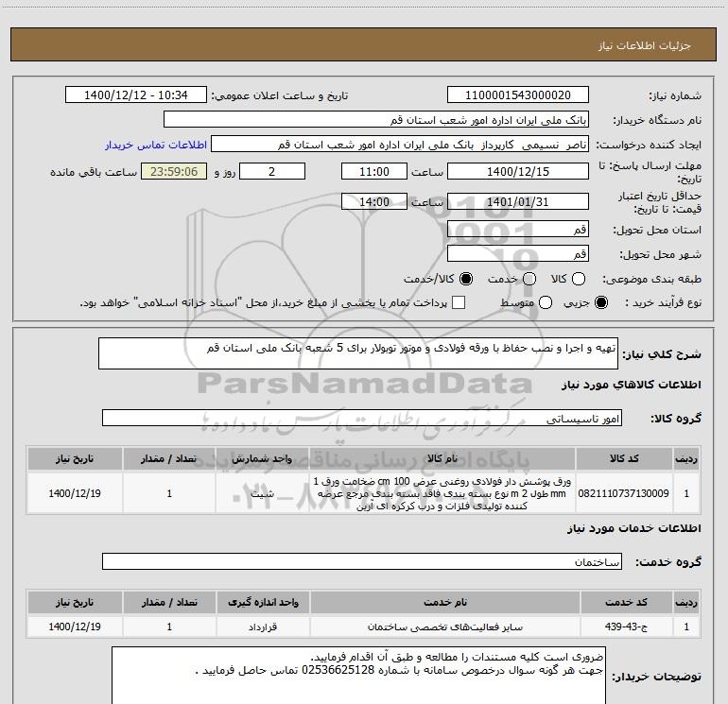Image resolution: width=728 pixels, height=704 pixels.
Task: Click general need description text box
Action: [358, 353]
